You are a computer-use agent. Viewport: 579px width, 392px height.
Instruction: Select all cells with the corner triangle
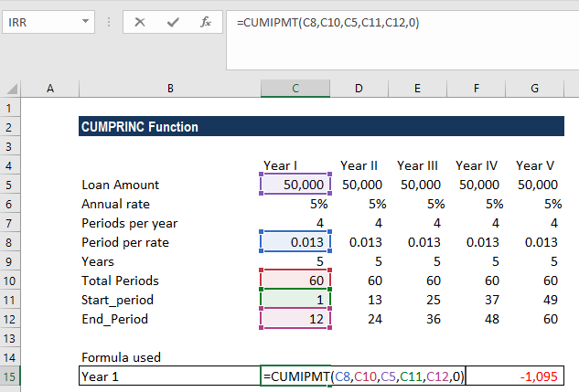11,89
